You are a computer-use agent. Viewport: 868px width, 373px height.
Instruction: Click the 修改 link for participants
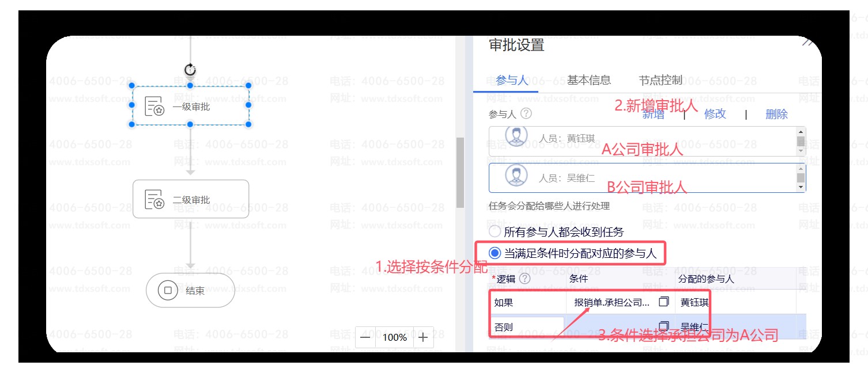(715, 114)
